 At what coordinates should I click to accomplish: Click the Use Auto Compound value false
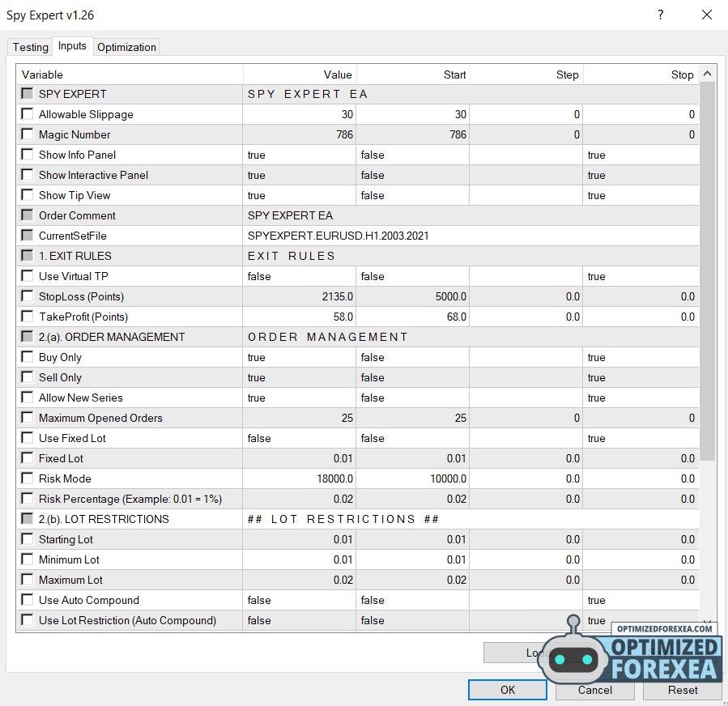point(300,600)
